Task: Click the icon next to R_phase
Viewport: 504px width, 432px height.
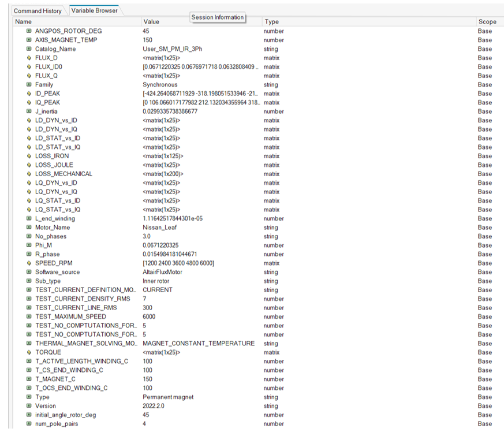Action: click(x=29, y=254)
